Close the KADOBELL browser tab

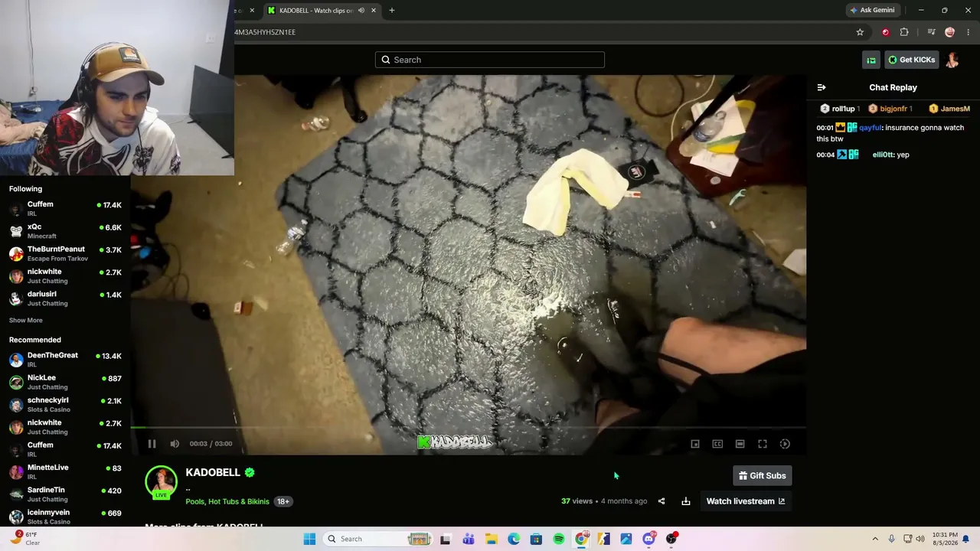pyautogui.click(x=374, y=11)
